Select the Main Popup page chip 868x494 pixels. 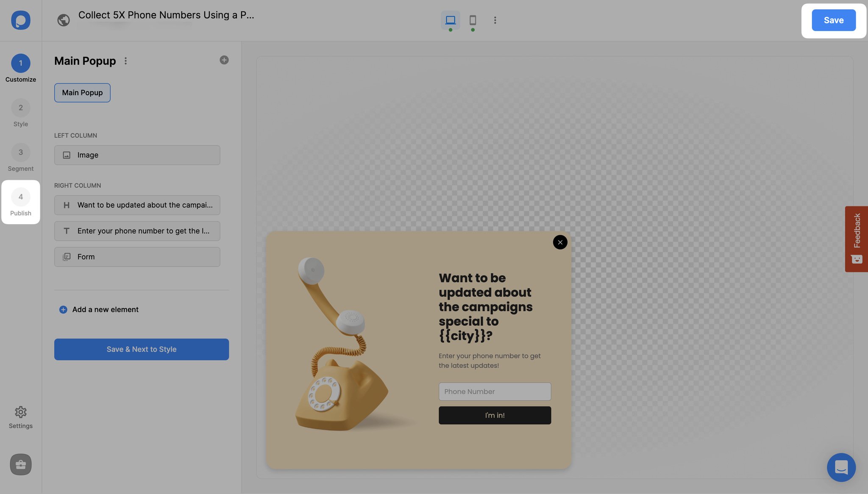click(82, 93)
